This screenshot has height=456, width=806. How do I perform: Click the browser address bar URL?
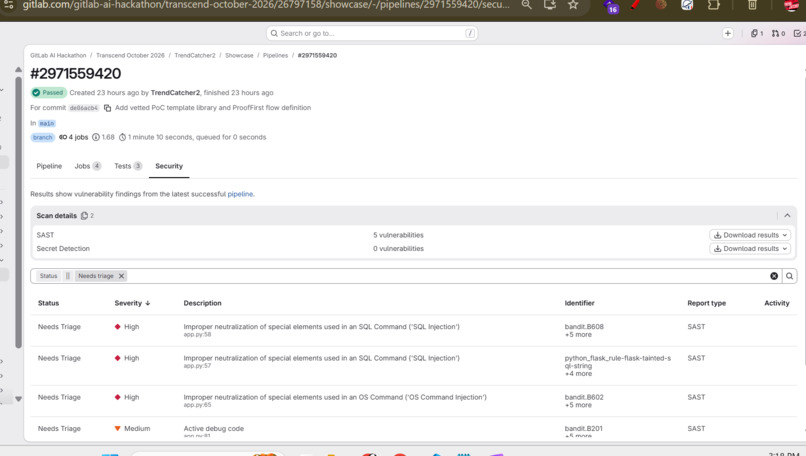pos(266,5)
